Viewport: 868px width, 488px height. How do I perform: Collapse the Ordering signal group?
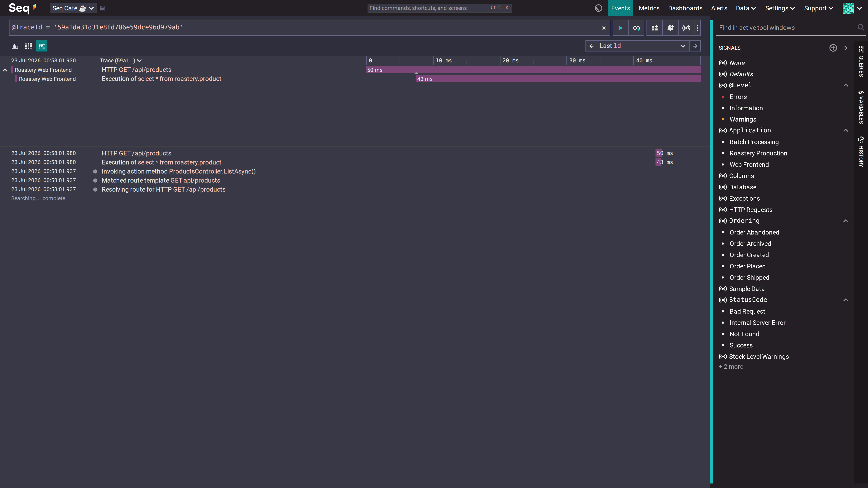click(846, 221)
